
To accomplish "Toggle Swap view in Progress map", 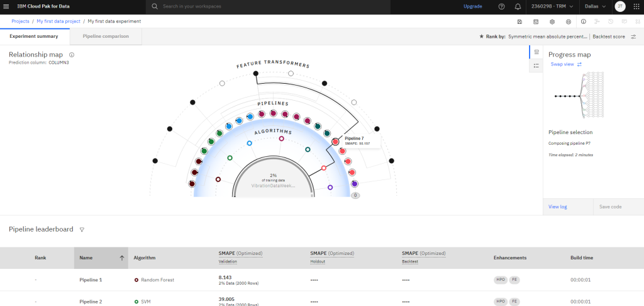I will point(566,64).
